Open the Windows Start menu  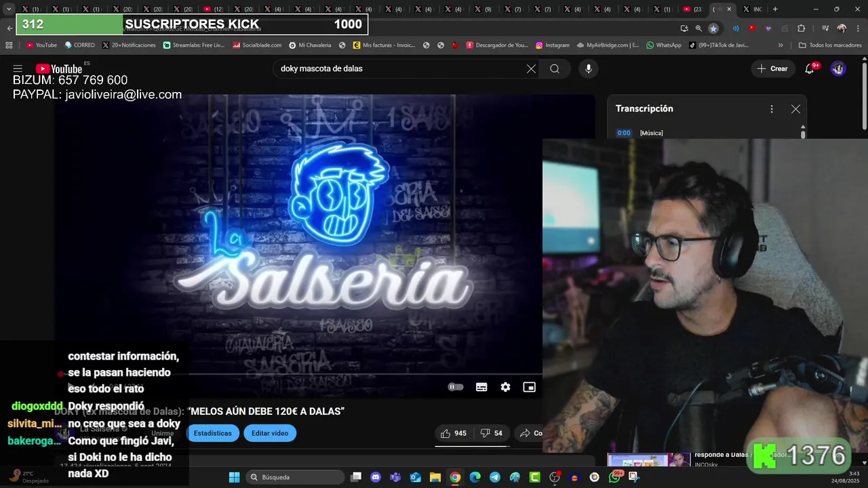(234, 477)
